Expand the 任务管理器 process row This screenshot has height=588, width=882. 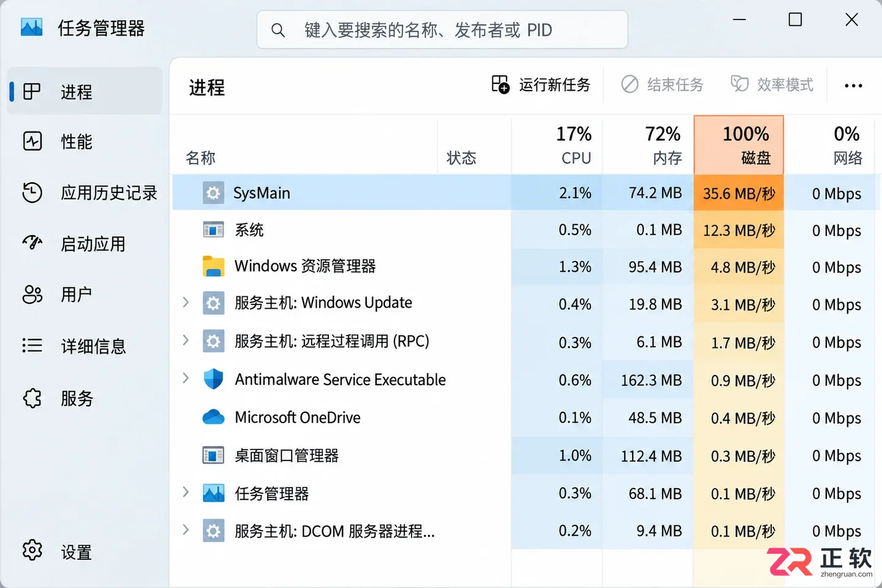click(186, 492)
